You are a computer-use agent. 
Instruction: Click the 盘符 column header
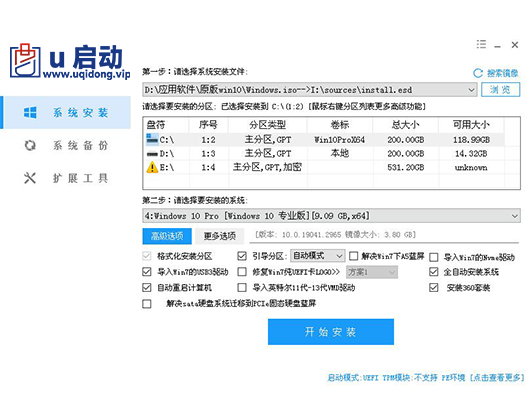tap(166, 125)
